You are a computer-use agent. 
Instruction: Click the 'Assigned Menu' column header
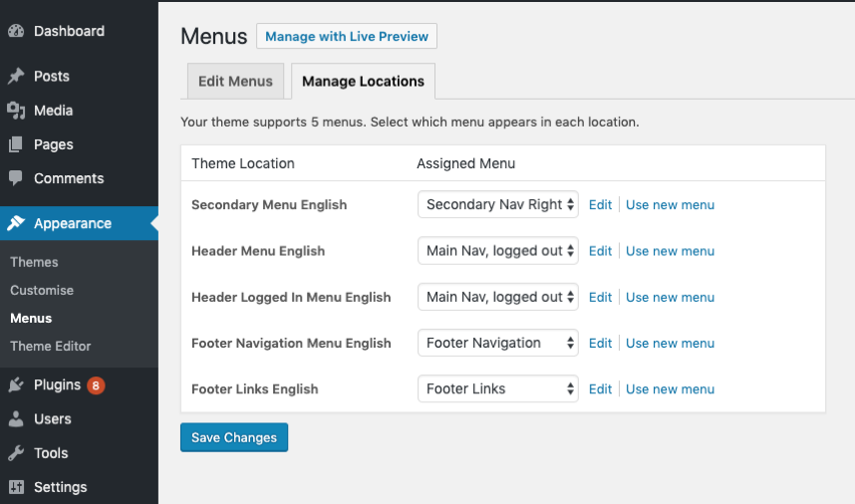point(466,163)
